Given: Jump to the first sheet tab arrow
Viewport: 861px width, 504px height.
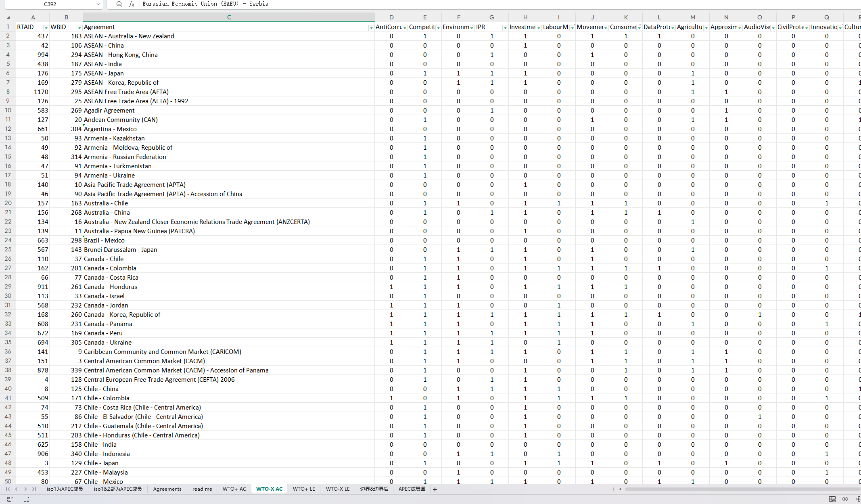Looking at the screenshot, I should pos(8,489).
